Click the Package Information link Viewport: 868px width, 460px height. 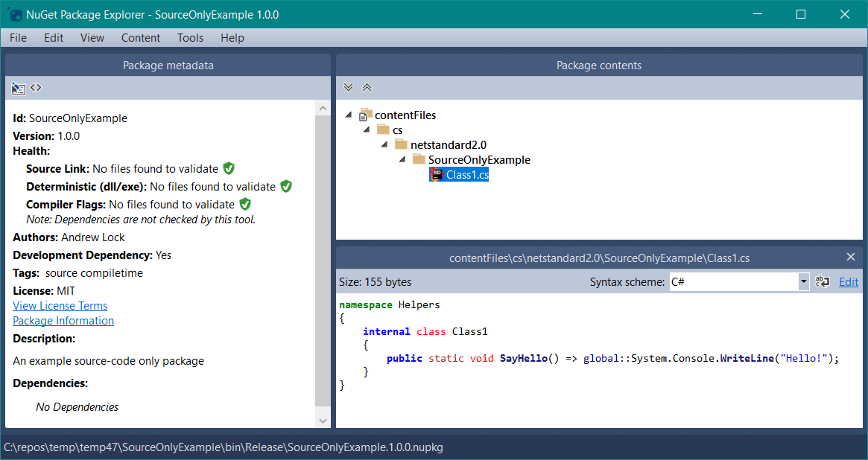click(63, 321)
